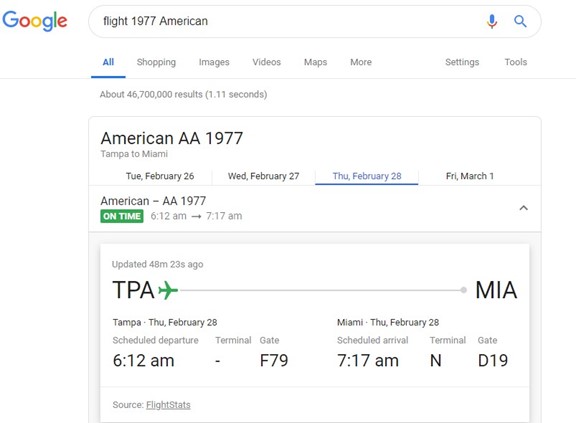Open the Google logo homepage
The height and width of the screenshot is (423, 576).
coord(35,21)
